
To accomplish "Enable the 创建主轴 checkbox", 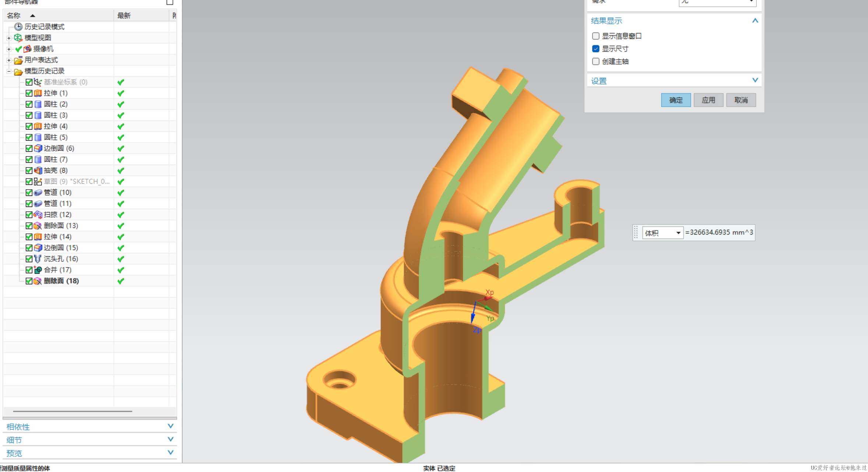I will point(595,61).
